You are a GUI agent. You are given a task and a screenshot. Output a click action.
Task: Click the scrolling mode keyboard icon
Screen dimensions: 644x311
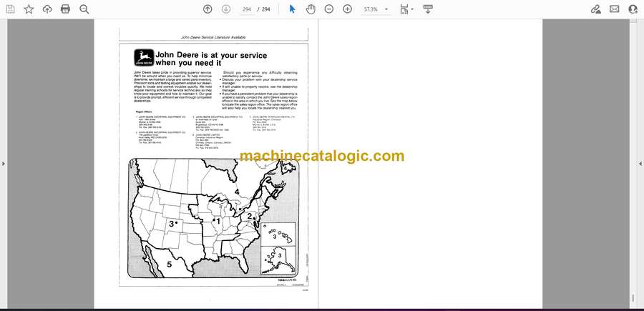click(x=428, y=9)
